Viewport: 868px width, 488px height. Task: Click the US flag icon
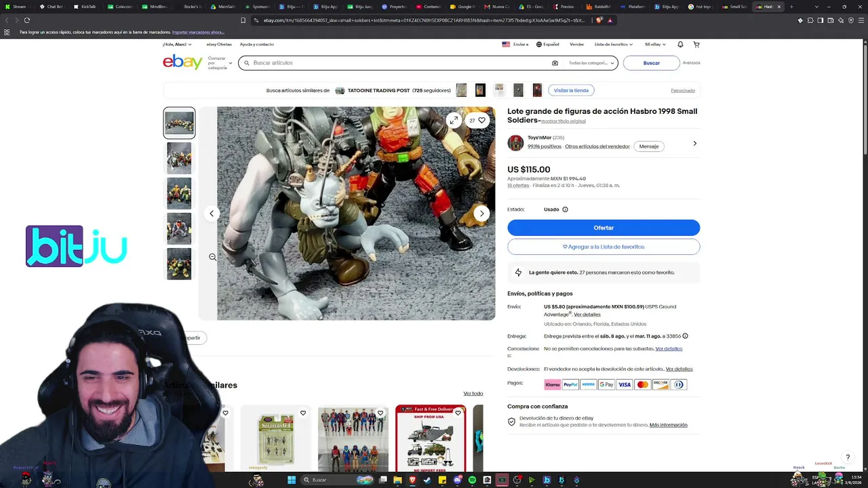coord(506,44)
